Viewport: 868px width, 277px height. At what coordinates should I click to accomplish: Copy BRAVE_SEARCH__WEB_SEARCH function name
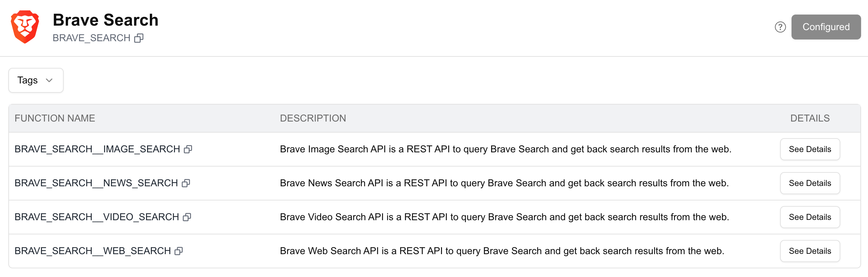pyautogui.click(x=179, y=251)
